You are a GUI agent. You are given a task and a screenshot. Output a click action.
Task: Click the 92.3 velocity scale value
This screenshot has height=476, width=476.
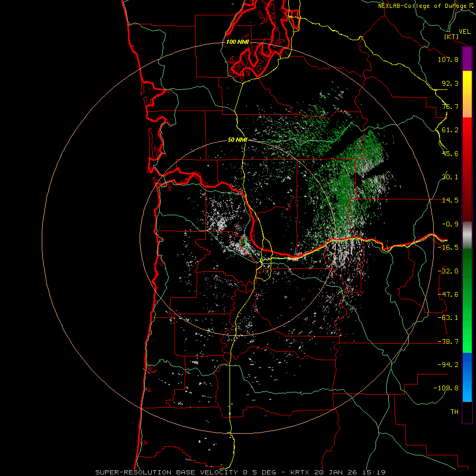point(450,83)
